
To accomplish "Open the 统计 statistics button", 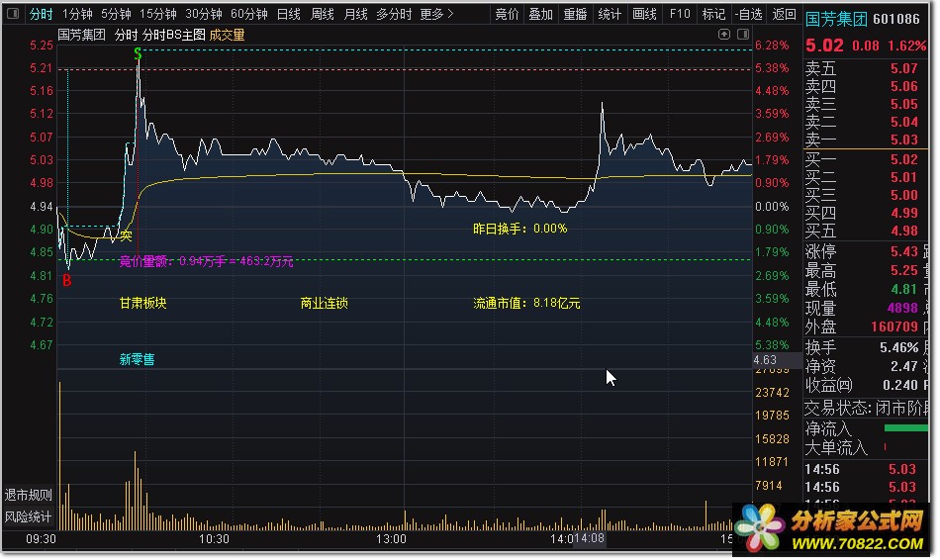I will tap(610, 14).
